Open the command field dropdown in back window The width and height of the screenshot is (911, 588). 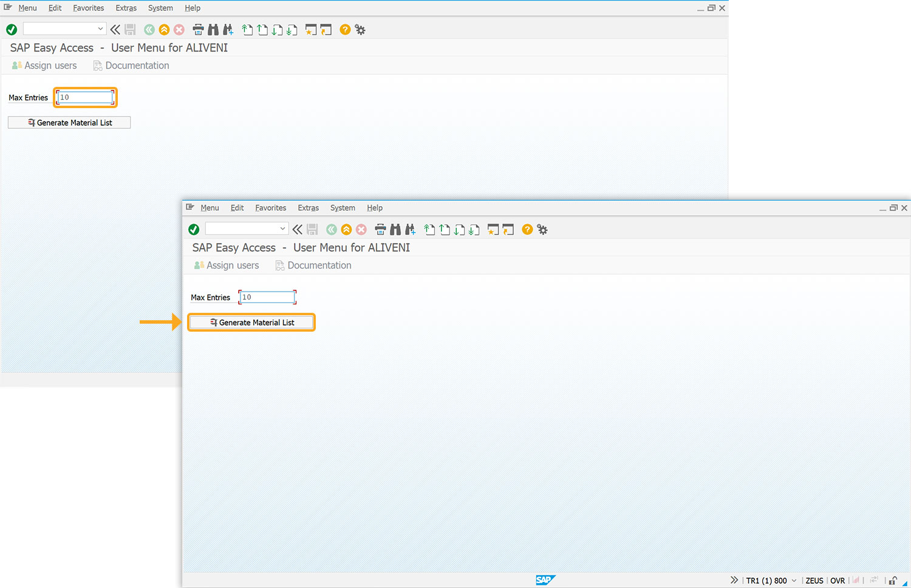point(100,29)
